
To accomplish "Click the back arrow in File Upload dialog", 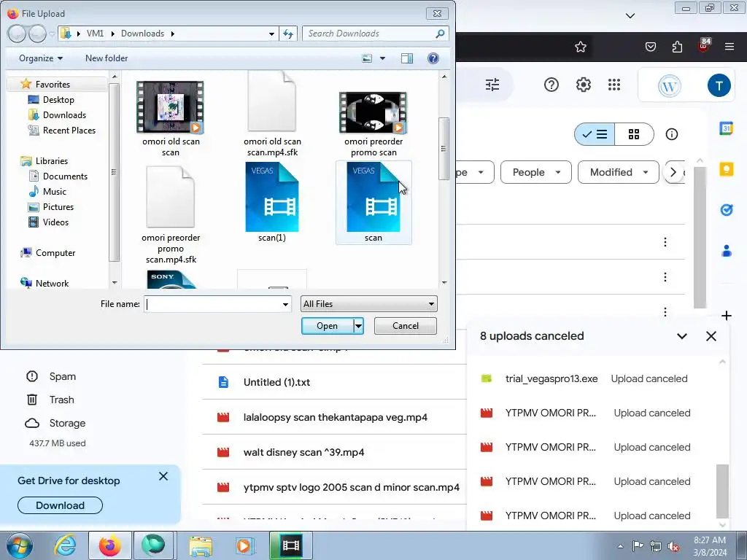I will (x=16, y=34).
